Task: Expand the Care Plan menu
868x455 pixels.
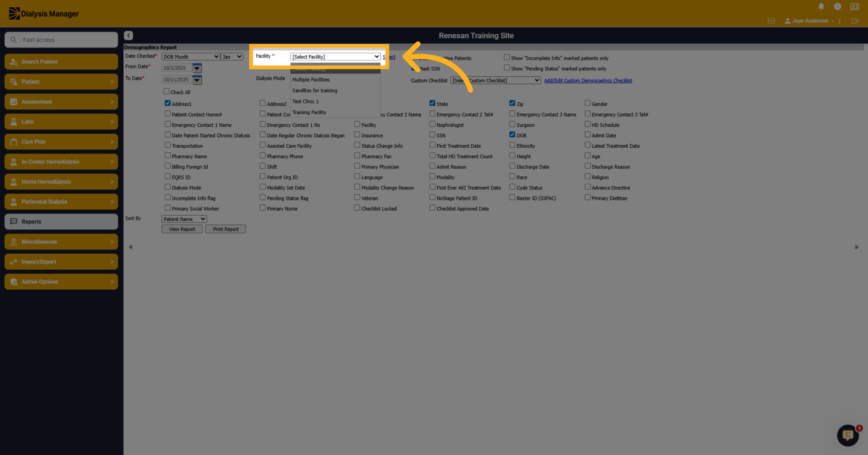Action: coord(61,142)
